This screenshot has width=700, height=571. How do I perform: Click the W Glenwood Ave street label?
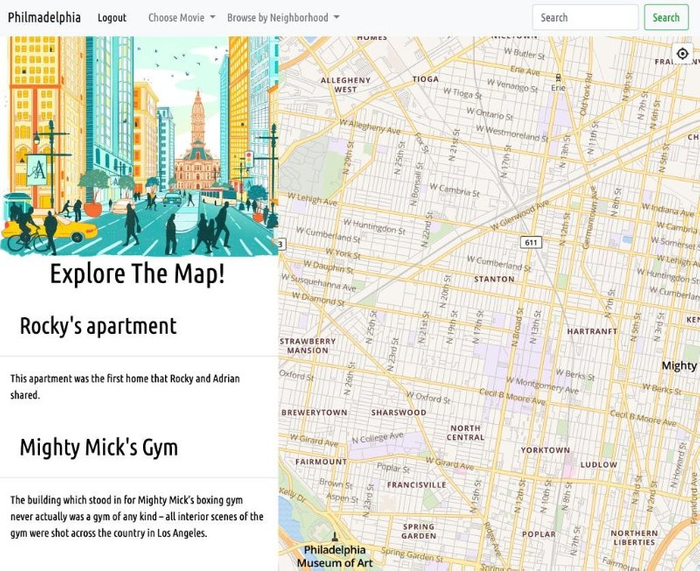tap(520, 216)
